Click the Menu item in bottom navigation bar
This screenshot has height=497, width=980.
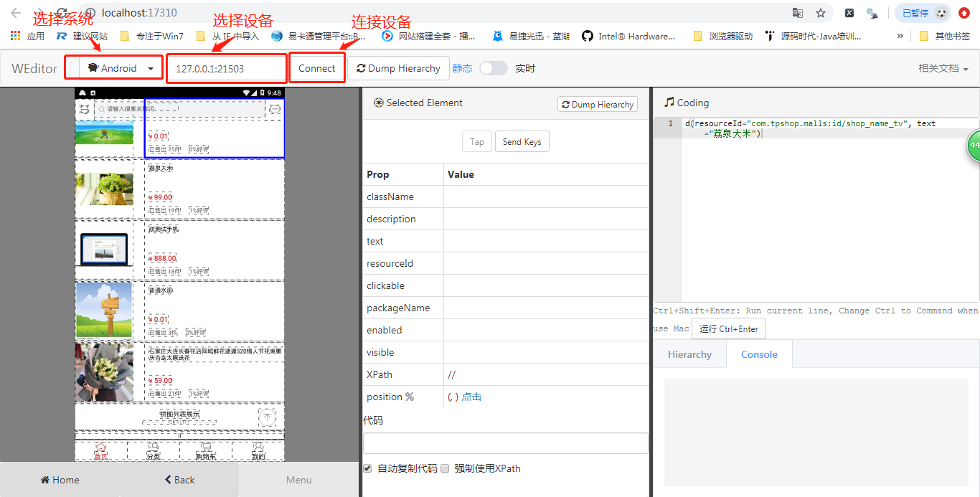coord(298,479)
